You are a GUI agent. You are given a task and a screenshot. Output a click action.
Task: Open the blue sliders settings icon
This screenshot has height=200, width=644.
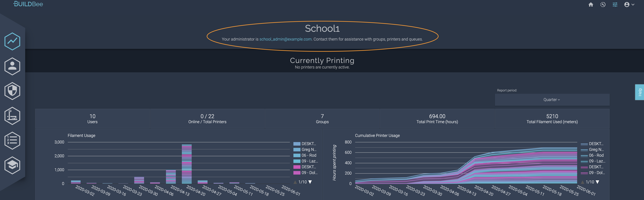coord(615,5)
